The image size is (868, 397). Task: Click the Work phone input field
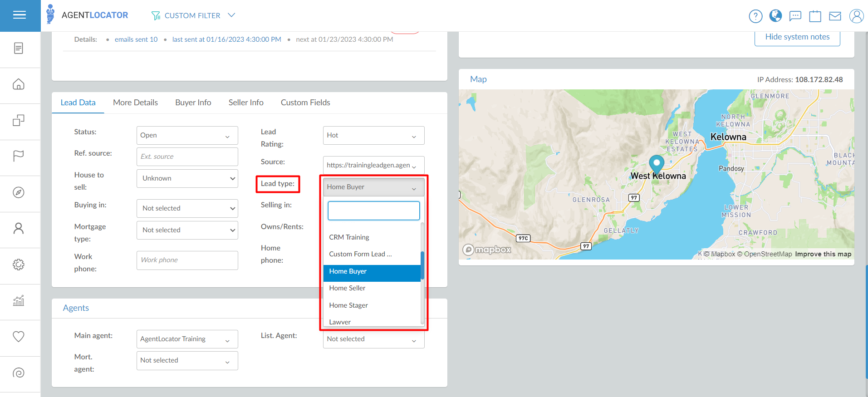pos(187,260)
